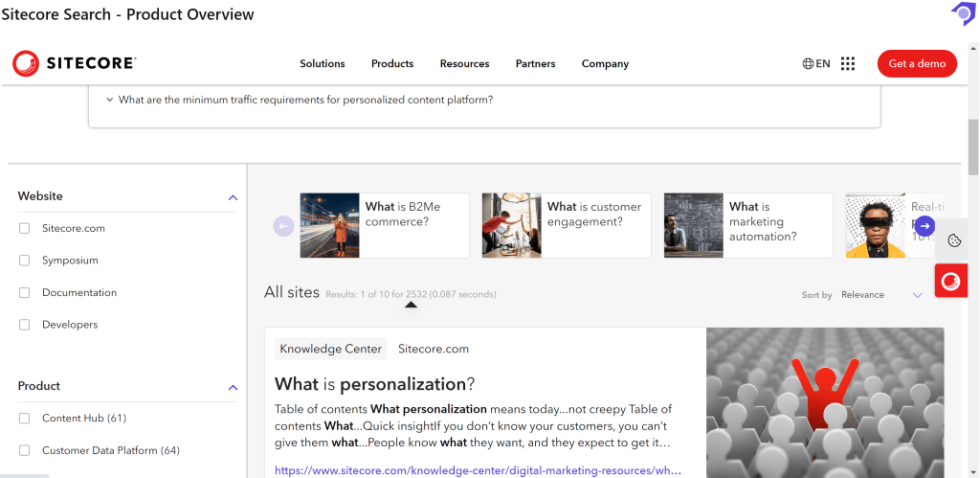Viewport: 980px width, 478px height.
Task: Click the carousel left arrow button
Action: (283, 226)
